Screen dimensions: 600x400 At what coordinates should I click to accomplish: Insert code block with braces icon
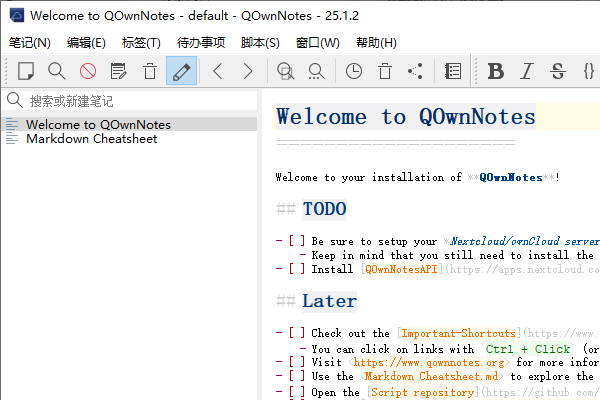589,71
